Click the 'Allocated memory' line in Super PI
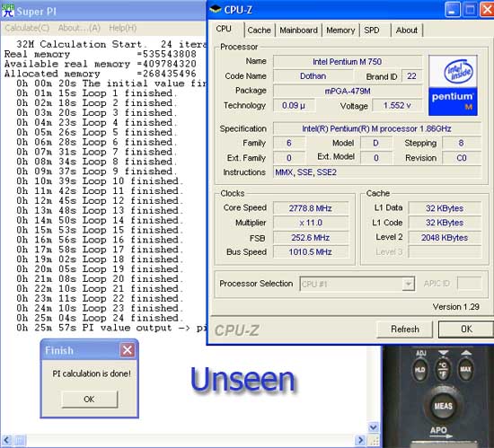Image resolution: width=494 pixels, height=448 pixels. (x=101, y=74)
